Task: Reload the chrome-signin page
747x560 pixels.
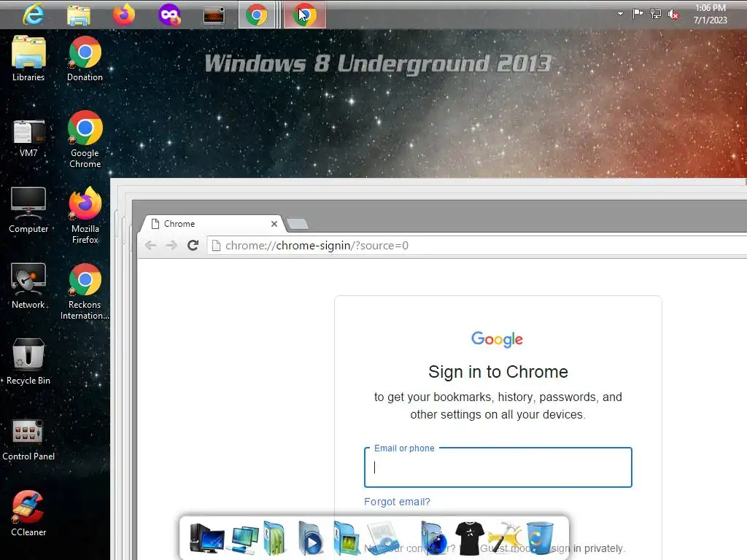Action: (193, 245)
